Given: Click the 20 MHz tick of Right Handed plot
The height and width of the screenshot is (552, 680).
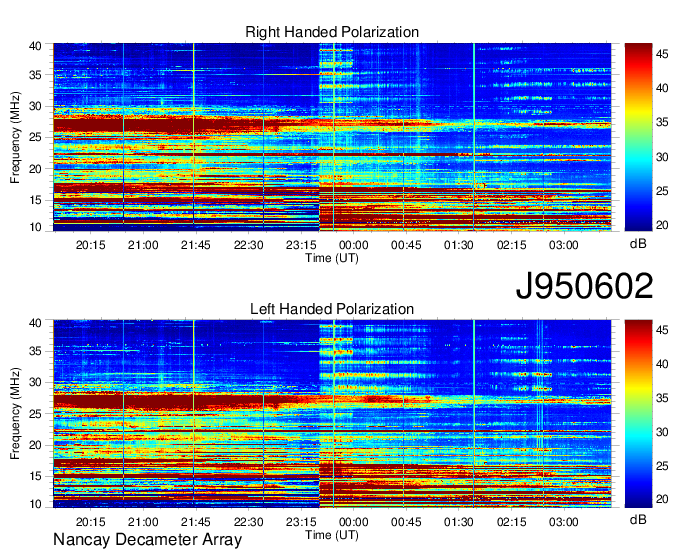Looking at the screenshot, I should point(35,169).
